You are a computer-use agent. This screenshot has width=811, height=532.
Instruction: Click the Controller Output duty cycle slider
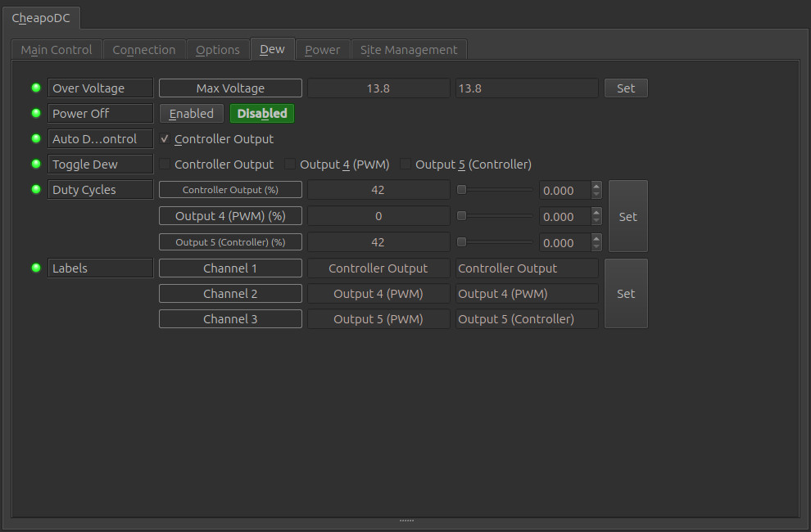coord(495,191)
